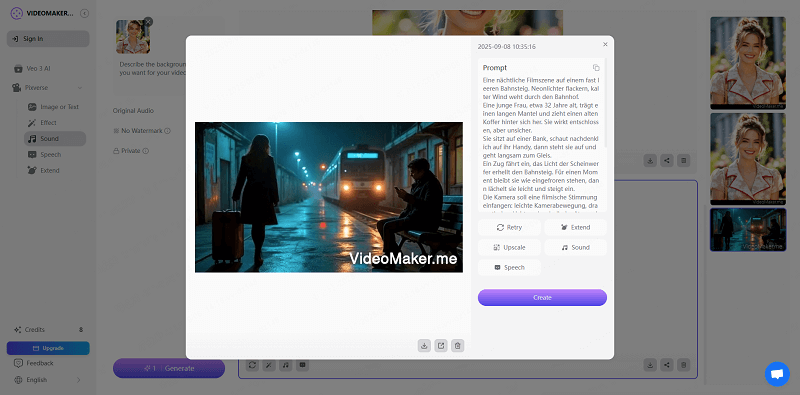Close the video preview dialog

pos(605,44)
